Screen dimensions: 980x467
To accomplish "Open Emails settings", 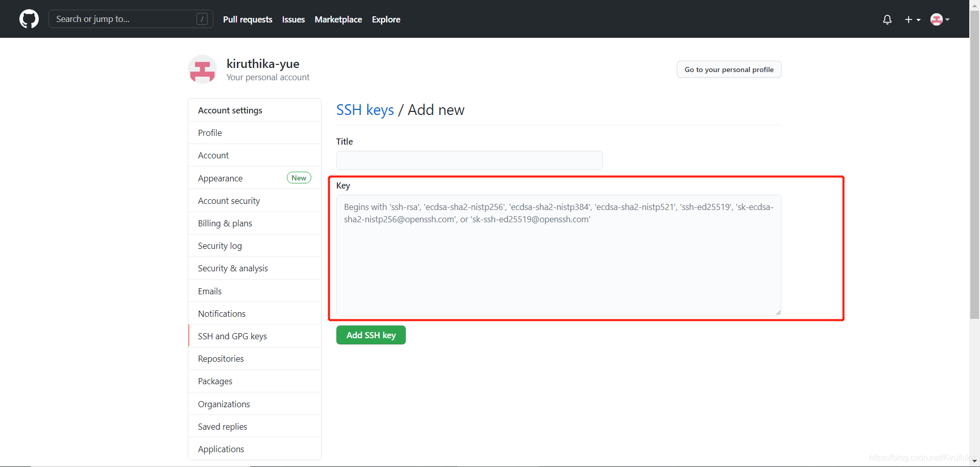I will pyautogui.click(x=255, y=291).
